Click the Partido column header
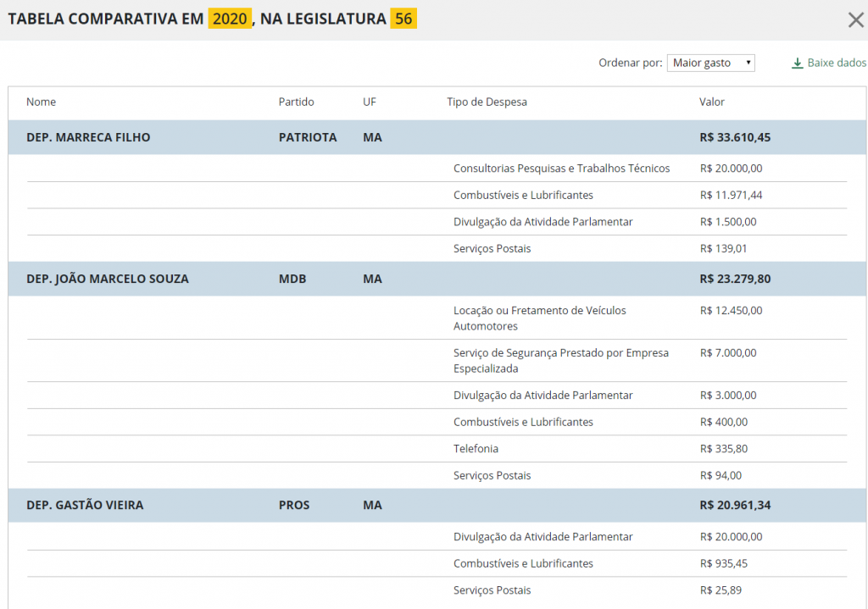 tap(296, 102)
